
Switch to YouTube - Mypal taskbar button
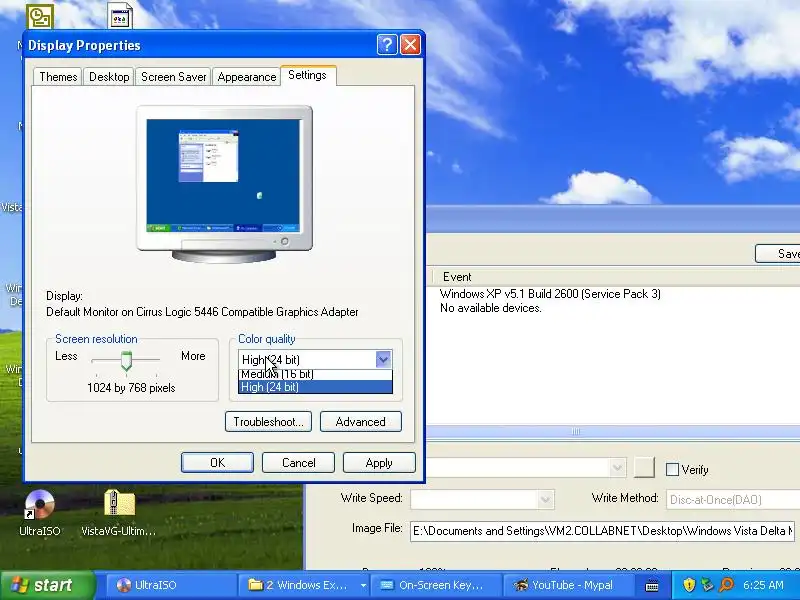point(568,585)
